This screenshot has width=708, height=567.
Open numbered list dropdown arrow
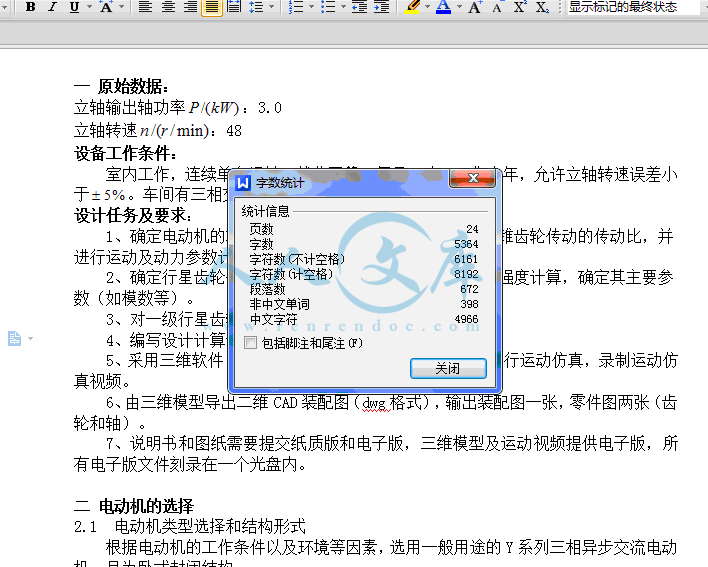(312, 7)
